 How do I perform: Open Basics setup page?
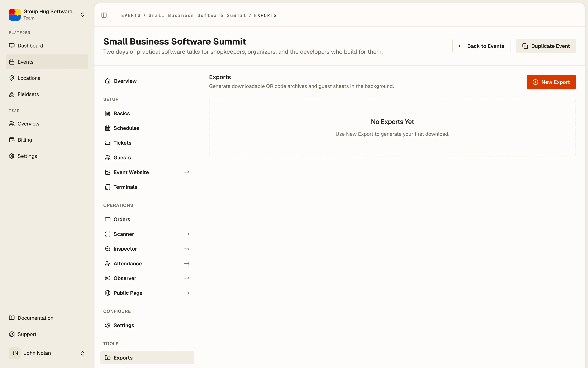pos(147,113)
